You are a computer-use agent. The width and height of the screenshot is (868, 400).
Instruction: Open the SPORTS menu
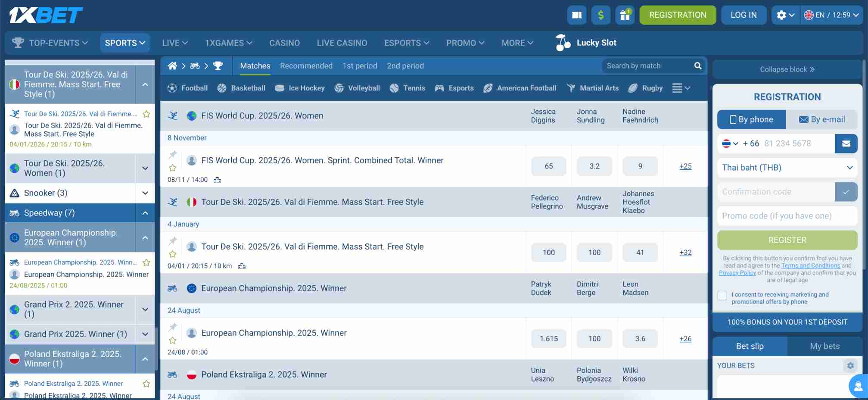(125, 43)
